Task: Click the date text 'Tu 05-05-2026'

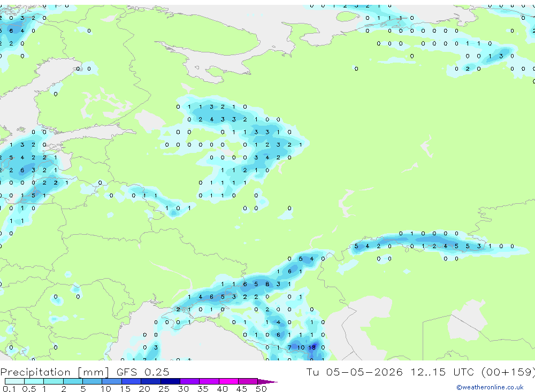Action: (354, 372)
